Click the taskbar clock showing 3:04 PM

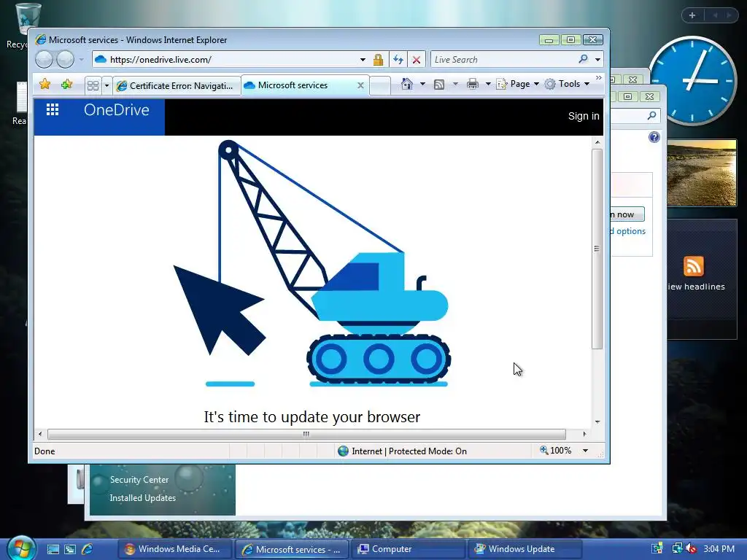(x=719, y=548)
